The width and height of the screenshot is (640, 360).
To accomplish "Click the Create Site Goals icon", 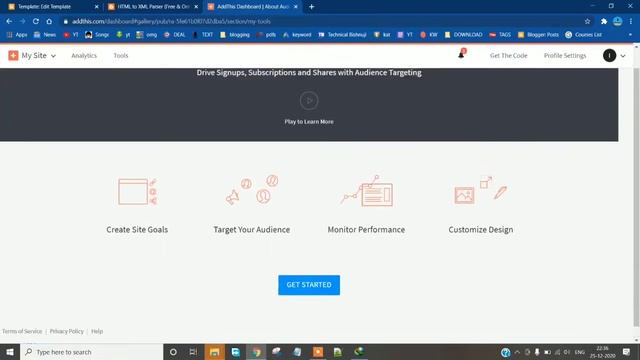I will (x=137, y=191).
